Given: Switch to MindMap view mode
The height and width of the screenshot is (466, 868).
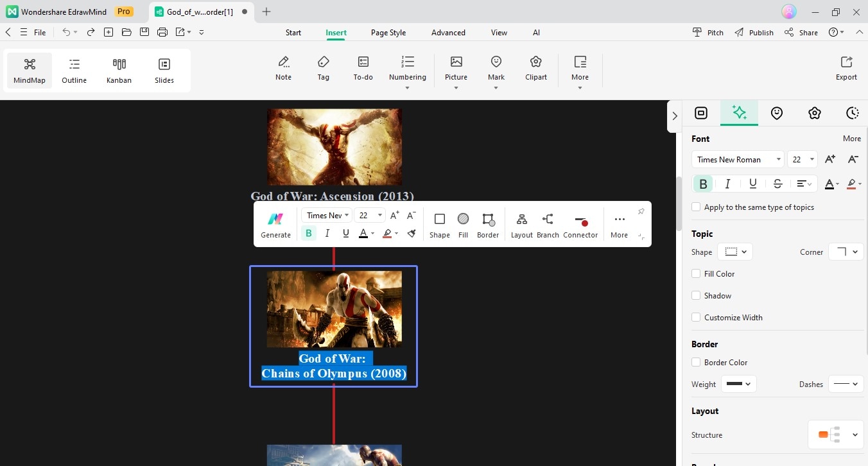Looking at the screenshot, I should (x=30, y=71).
